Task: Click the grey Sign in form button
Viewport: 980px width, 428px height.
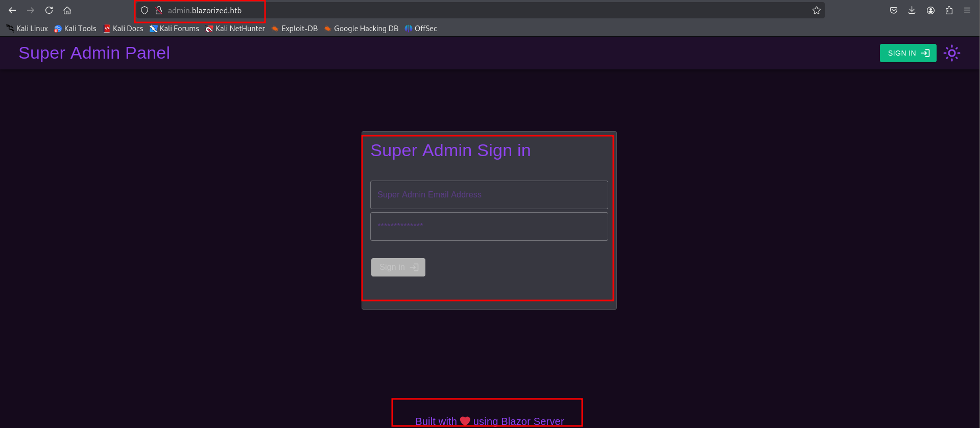Action: pos(398,267)
